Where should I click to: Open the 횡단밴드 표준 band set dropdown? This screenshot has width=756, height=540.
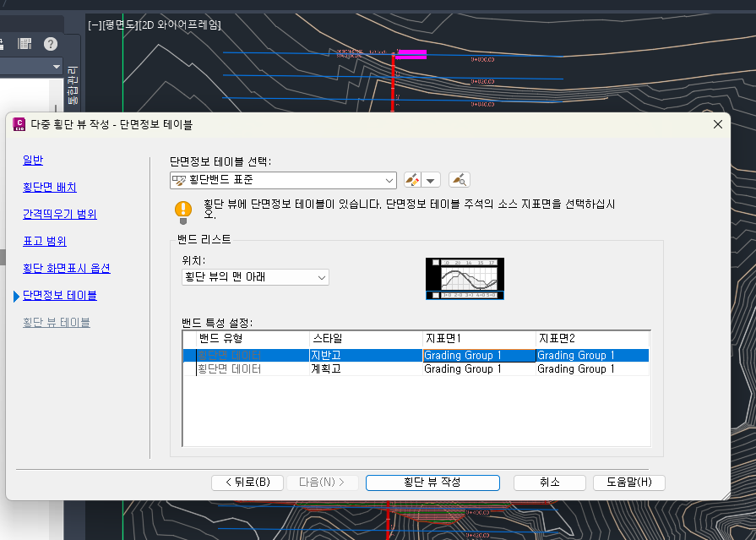(389, 180)
